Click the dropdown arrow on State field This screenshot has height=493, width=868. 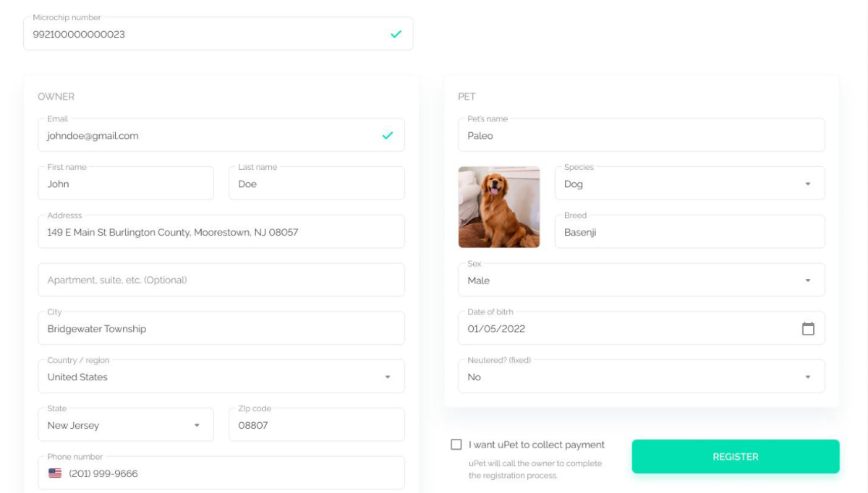pyautogui.click(x=195, y=424)
